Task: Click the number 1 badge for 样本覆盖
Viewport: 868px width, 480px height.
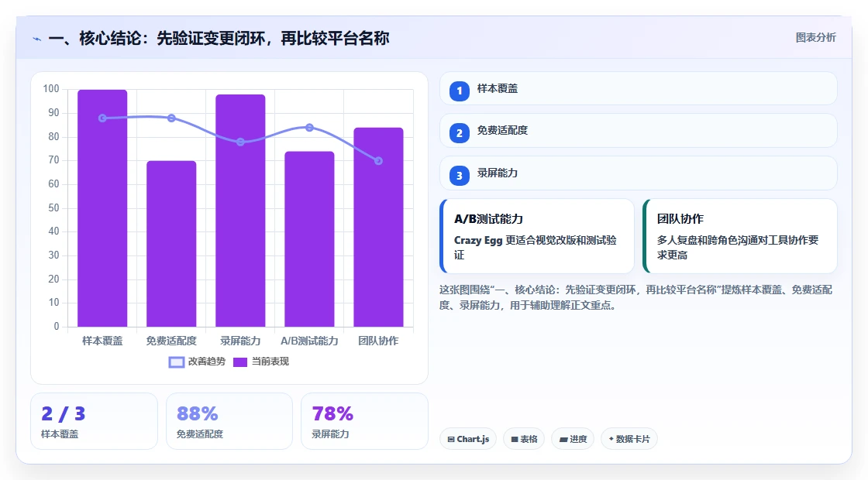Action: [459, 91]
